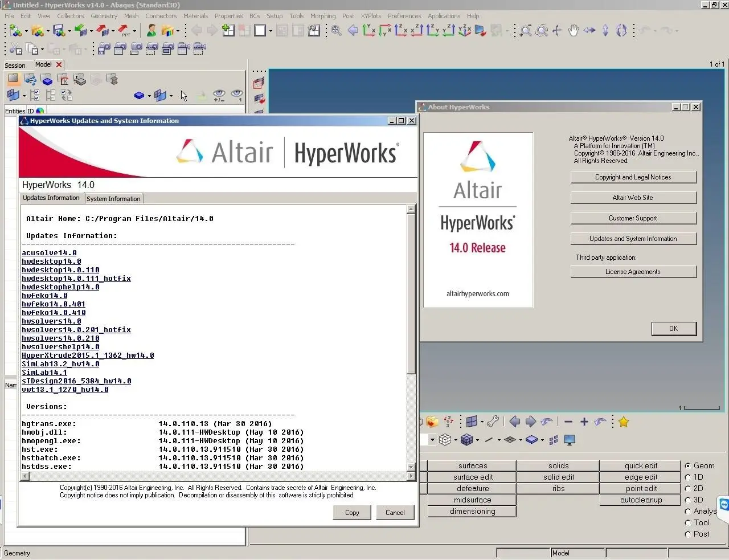Switch to the Session browser tab
This screenshot has height=560, width=729.
[x=15, y=66]
